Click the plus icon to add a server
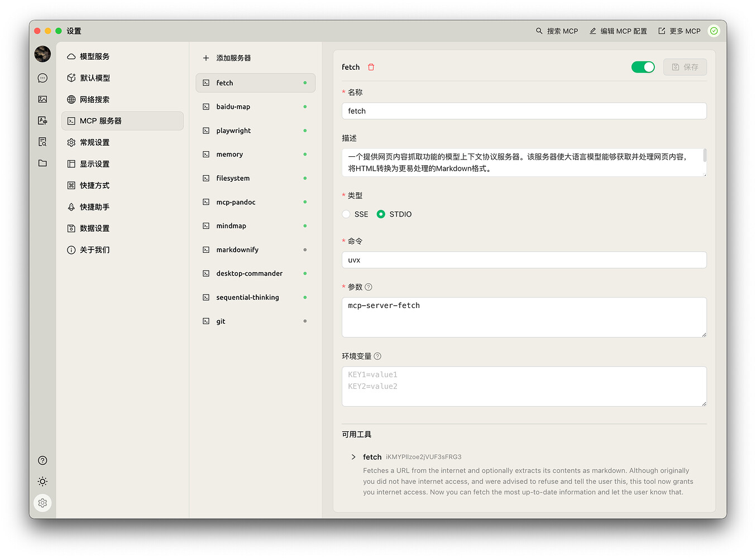 point(206,58)
